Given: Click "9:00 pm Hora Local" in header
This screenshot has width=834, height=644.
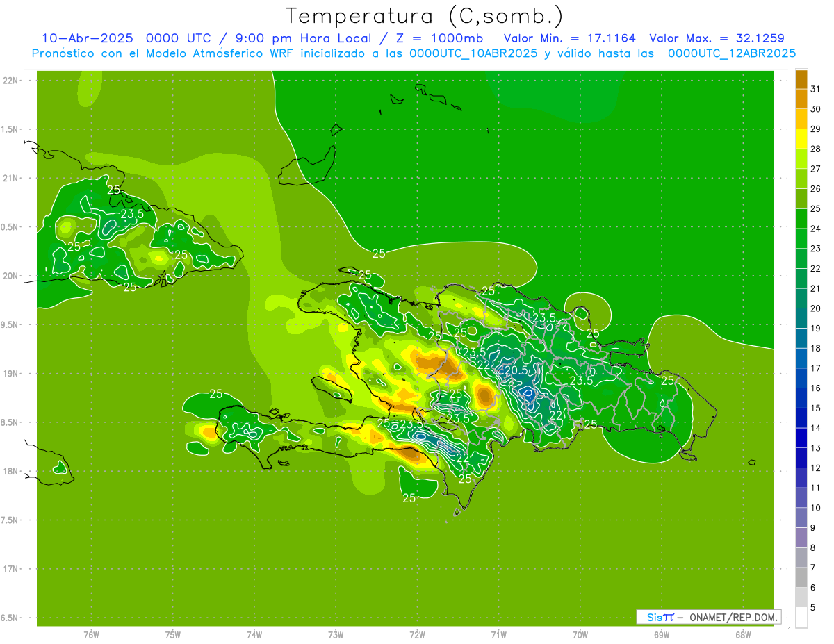Looking at the screenshot, I should coord(305,38).
